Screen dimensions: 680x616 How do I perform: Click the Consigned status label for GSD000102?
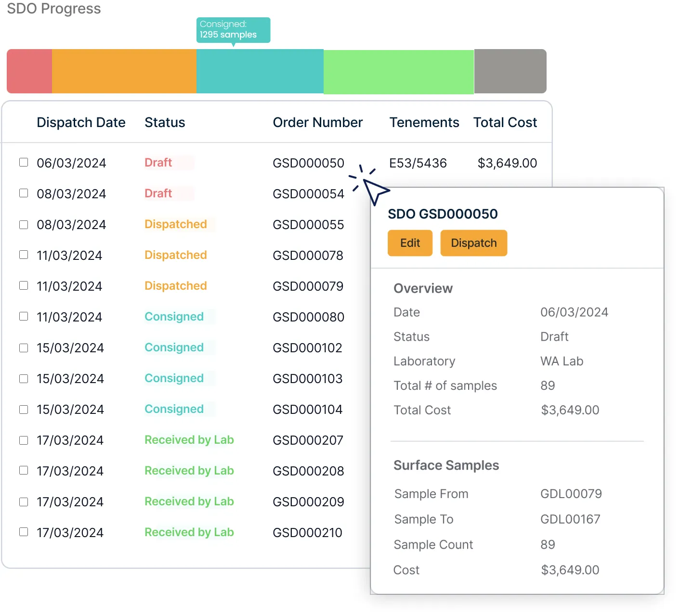[x=174, y=347]
